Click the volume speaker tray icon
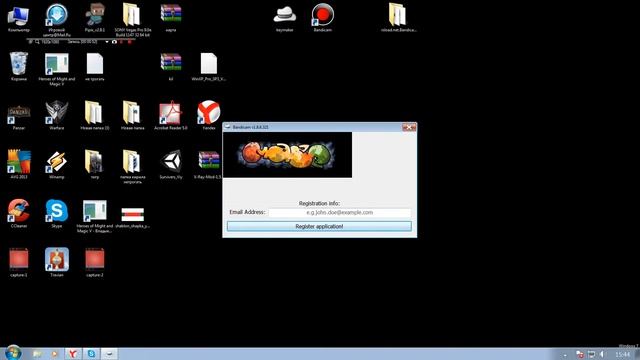Viewport: 640px width, 360px height. [601, 354]
